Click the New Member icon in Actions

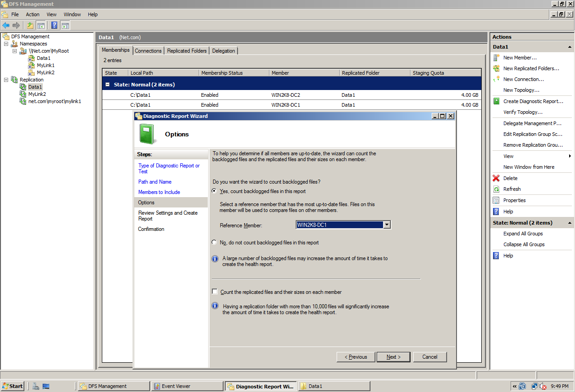497,58
